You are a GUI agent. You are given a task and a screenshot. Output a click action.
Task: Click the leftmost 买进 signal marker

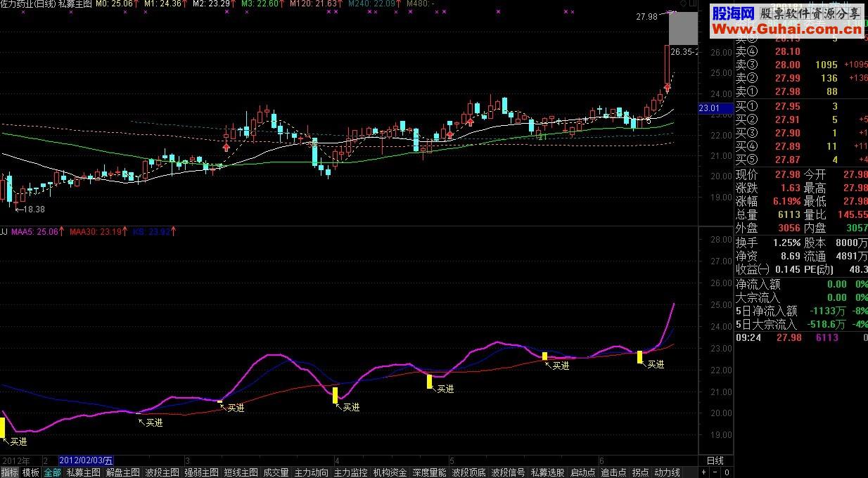tap(17, 441)
